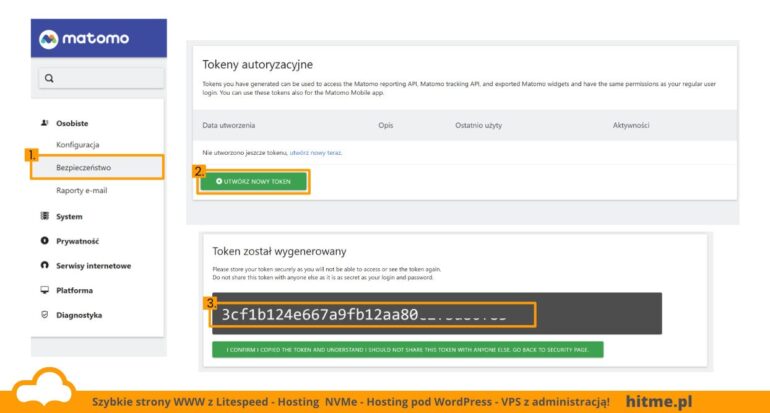Click the Diagnostyka shield icon
The height and width of the screenshot is (413, 770).
click(45, 314)
